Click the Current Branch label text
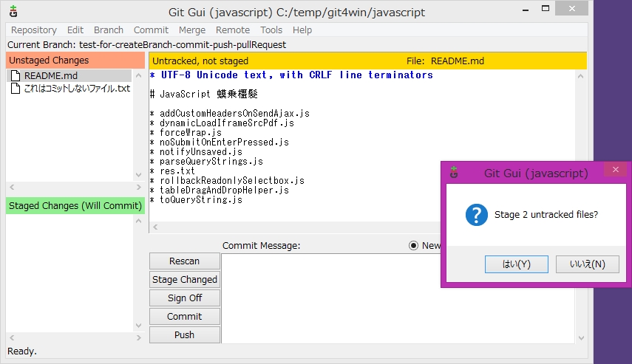 click(x=146, y=45)
